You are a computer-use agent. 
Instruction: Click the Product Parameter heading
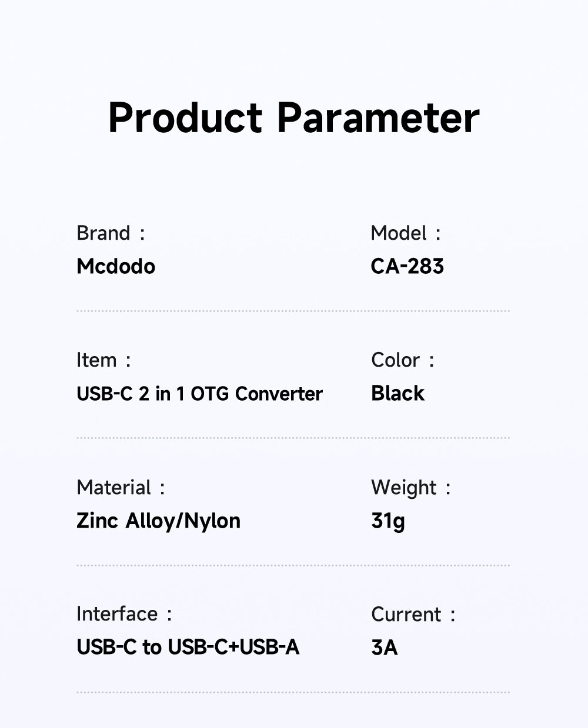pos(293,118)
